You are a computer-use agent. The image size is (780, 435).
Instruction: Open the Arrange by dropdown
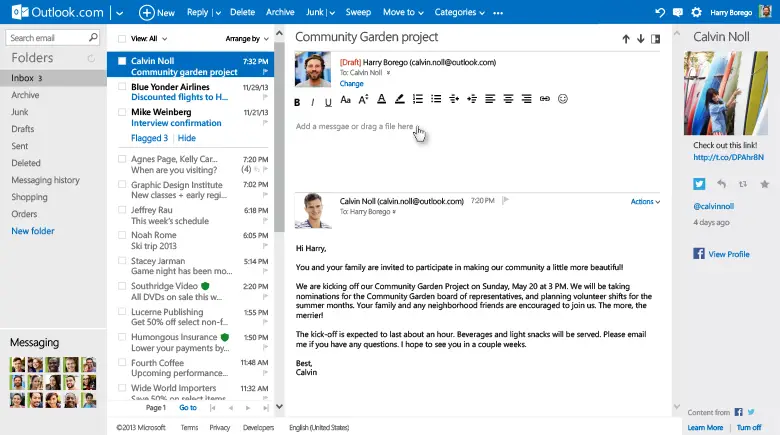point(247,39)
